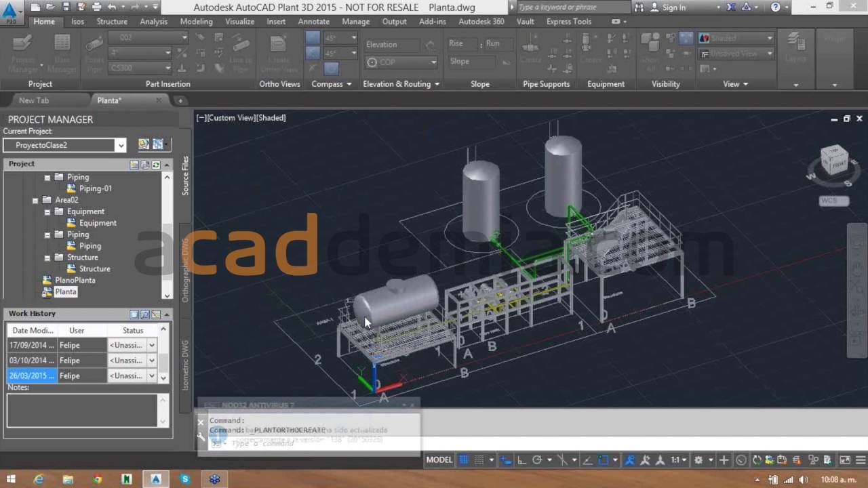The image size is (868, 488).
Task: Collapse the Structure folder node under Area02
Action: (x=47, y=258)
